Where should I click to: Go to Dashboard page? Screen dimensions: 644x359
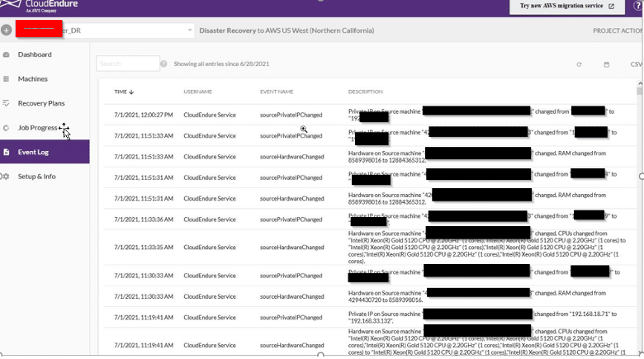click(35, 54)
